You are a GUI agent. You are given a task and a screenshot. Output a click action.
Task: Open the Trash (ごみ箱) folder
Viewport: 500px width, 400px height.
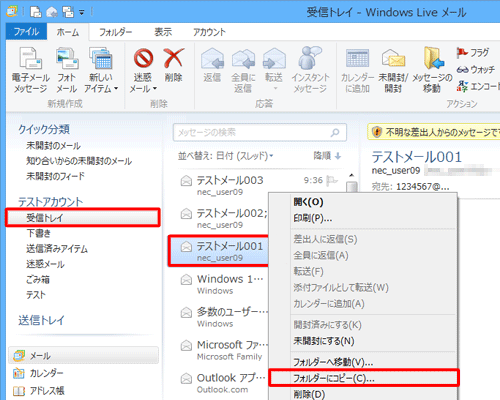(x=38, y=279)
